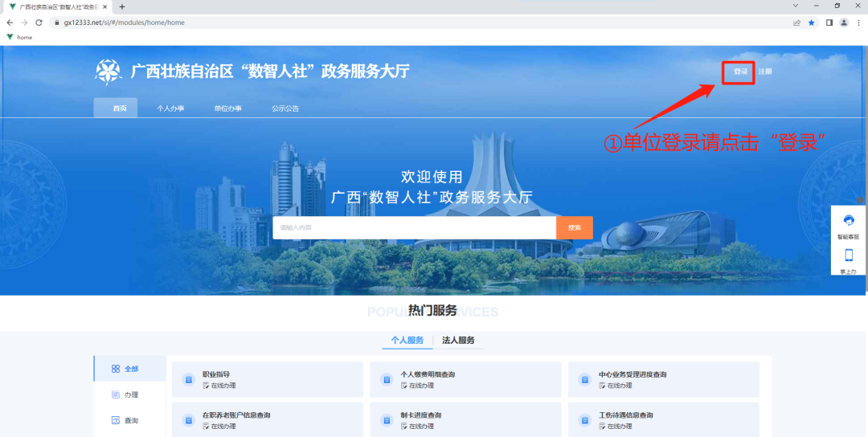Click the portal logo emblem in header
This screenshot has height=437, width=868.
[108, 71]
